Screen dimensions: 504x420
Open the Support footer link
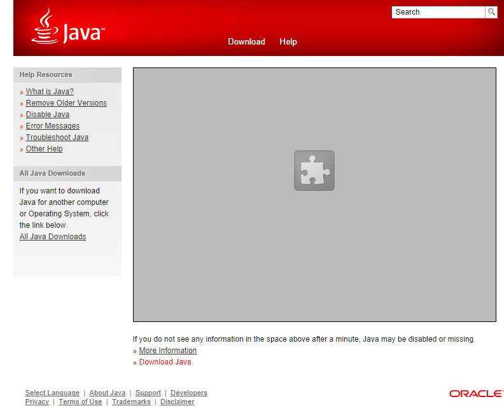coord(148,393)
